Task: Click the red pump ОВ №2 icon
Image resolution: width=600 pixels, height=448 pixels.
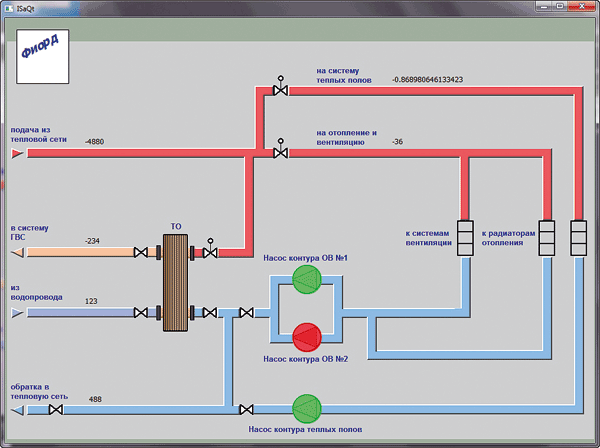Action: (307, 337)
